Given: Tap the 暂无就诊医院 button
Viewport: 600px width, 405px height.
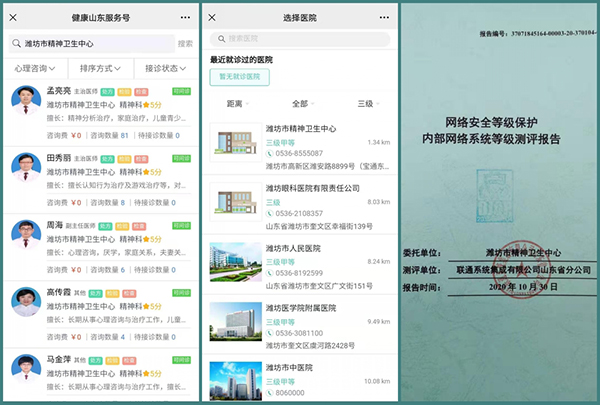Looking at the screenshot, I should pyautogui.click(x=240, y=77).
